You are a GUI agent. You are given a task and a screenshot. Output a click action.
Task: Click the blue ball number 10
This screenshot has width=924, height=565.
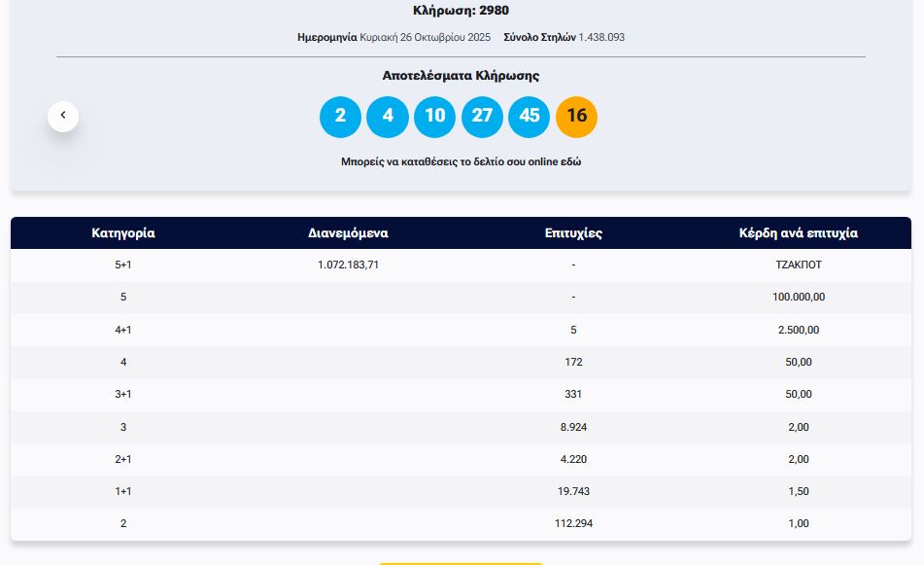click(434, 117)
